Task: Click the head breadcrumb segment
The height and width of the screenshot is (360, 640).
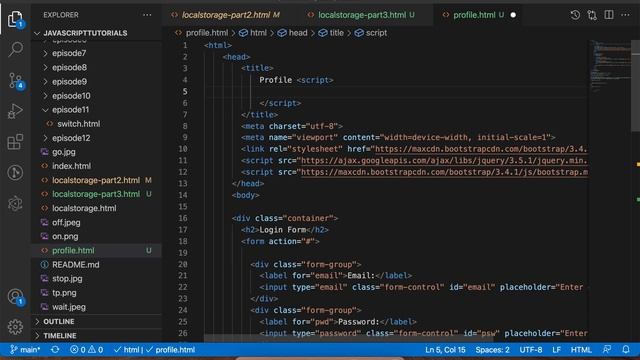Action: pyautogui.click(x=293, y=33)
